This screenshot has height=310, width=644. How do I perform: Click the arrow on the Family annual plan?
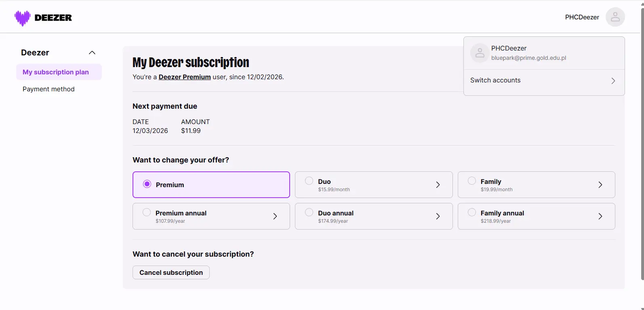[x=600, y=216]
